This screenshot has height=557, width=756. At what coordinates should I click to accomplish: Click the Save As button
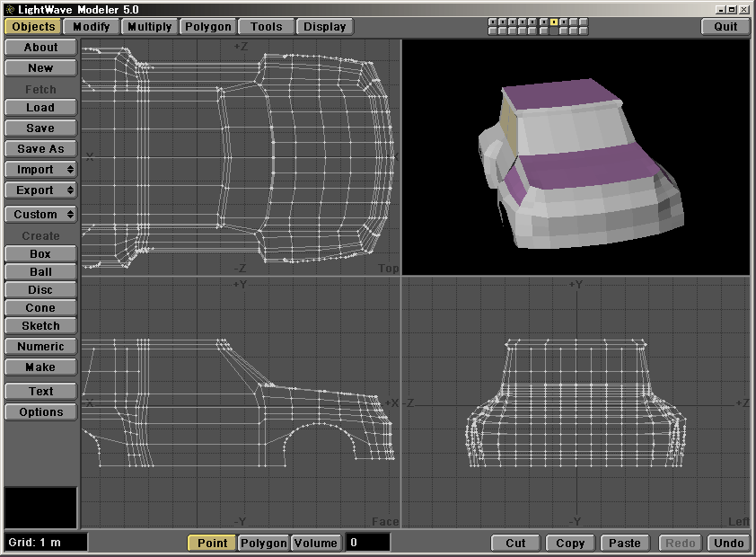pyautogui.click(x=40, y=149)
